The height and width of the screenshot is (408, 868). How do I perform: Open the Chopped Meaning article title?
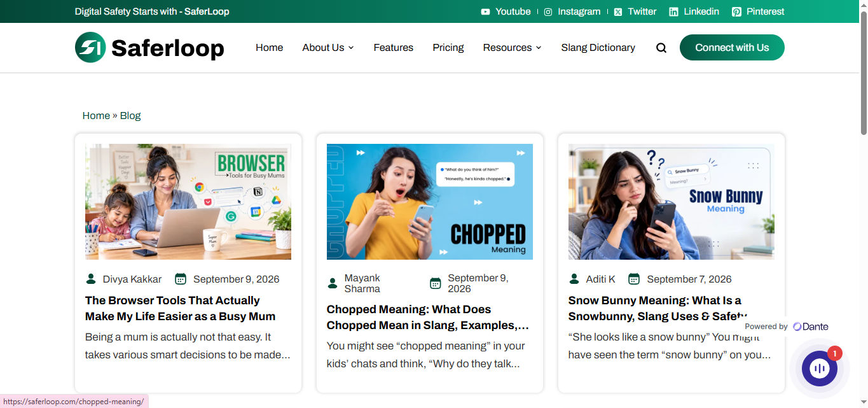click(428, 317)
